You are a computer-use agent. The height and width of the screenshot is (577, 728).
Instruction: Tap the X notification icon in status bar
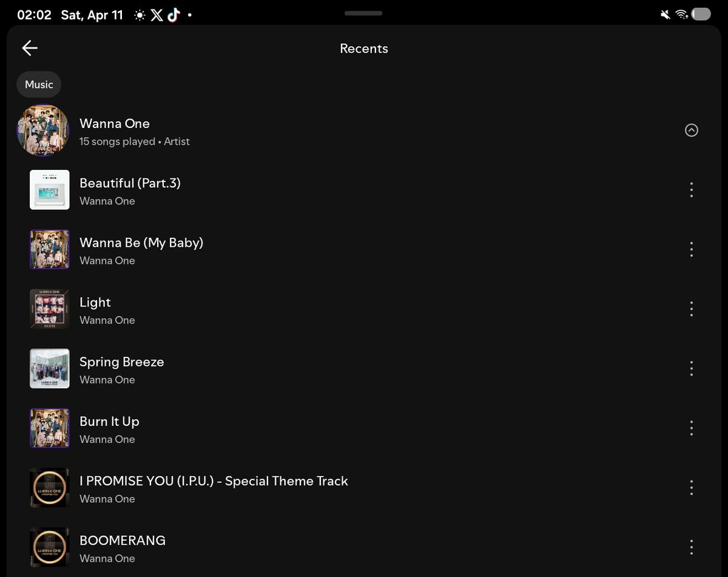(157, 15)
